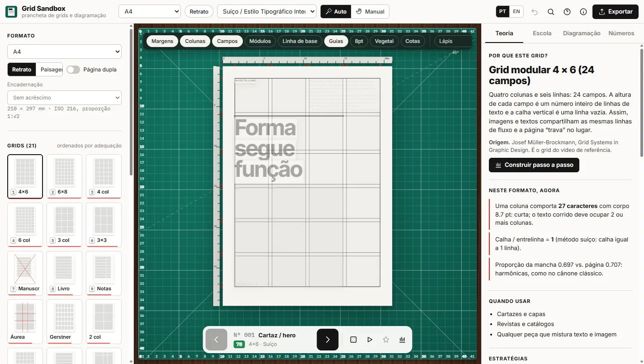Advance to the next layout with right chevron
This screenshot has height=364, width=644.
pyautogui.click(x=328, y=340)
